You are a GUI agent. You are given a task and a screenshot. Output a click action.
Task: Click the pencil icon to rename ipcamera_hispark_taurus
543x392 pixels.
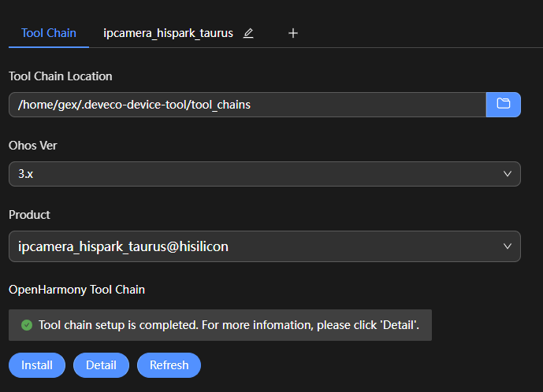click(x=248, y=33)
